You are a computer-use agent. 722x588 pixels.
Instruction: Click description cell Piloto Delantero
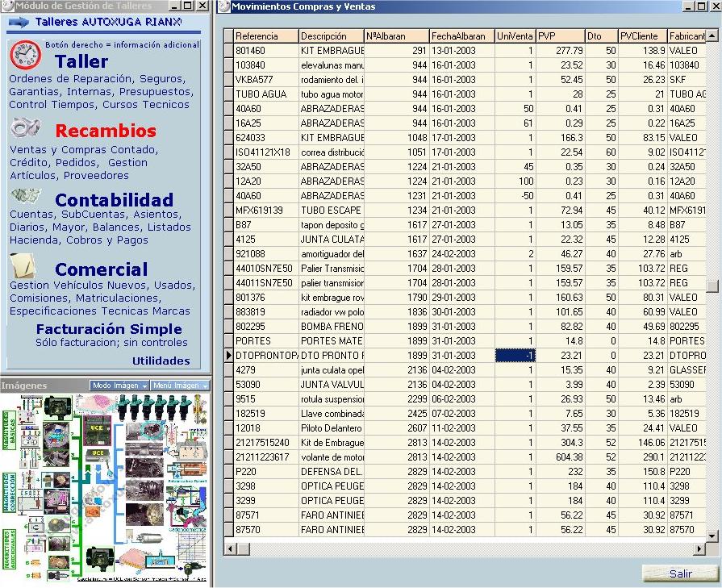coord(332,428)
